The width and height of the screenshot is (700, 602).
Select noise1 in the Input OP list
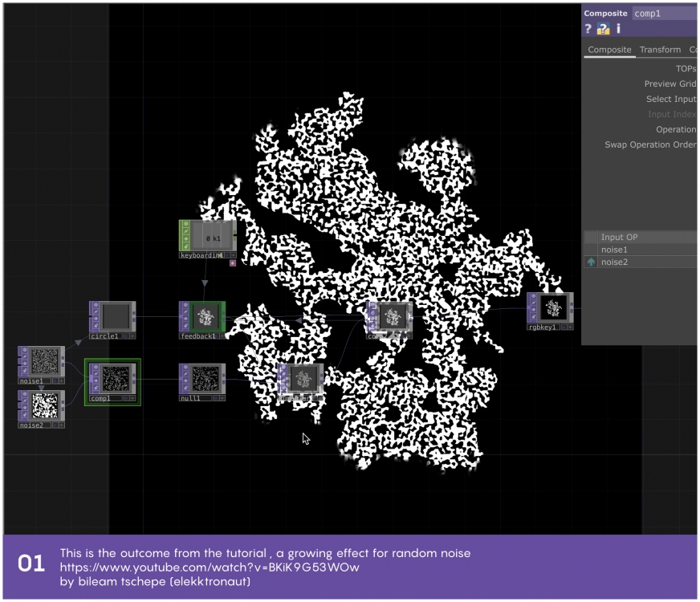(614, 250)
